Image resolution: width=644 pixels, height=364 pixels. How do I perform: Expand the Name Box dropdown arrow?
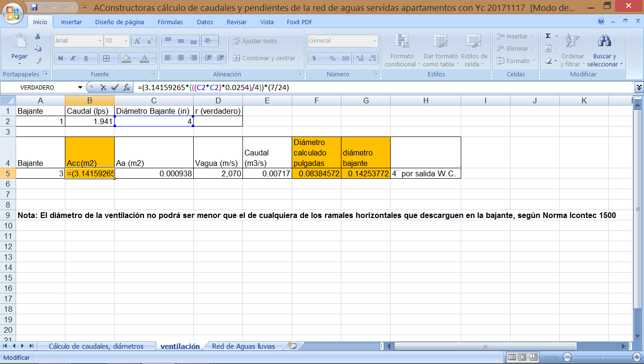pyautogui.click(x=80, y=87)
